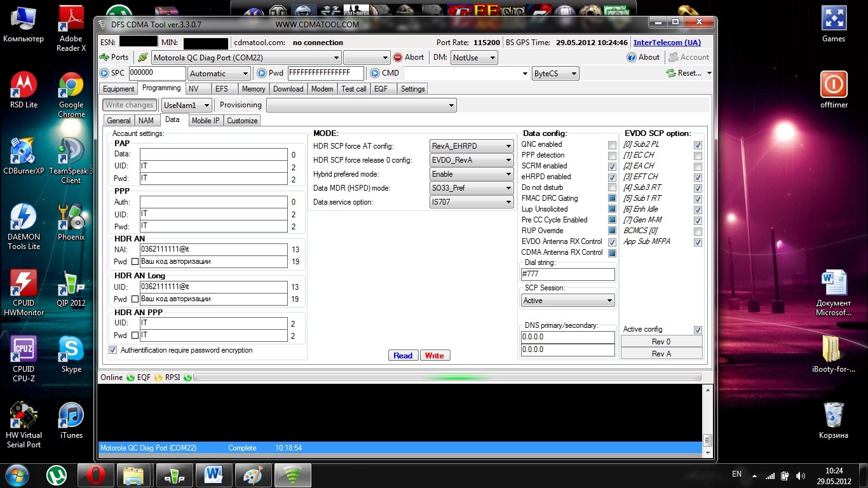868x488 pixels.
Task: Open the Settings tab
Action: click(412, 89)
